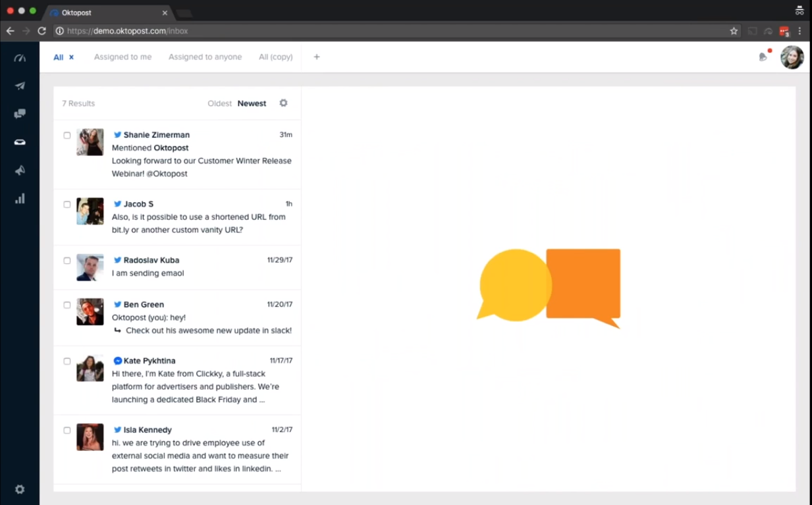Check the Shanie Zimerman message checkbox
The image size is (812, 505).
[x=67, y=136]
